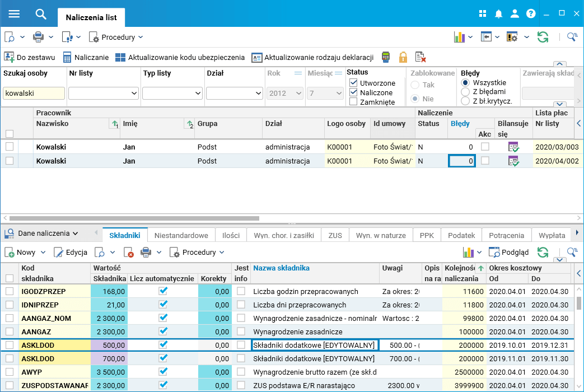Select the Wszystkie errors radio button

click(465, 82)
